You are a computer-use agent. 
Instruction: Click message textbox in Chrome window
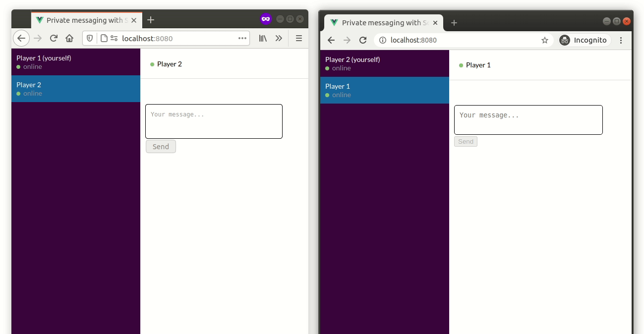[x=528, y=120]
